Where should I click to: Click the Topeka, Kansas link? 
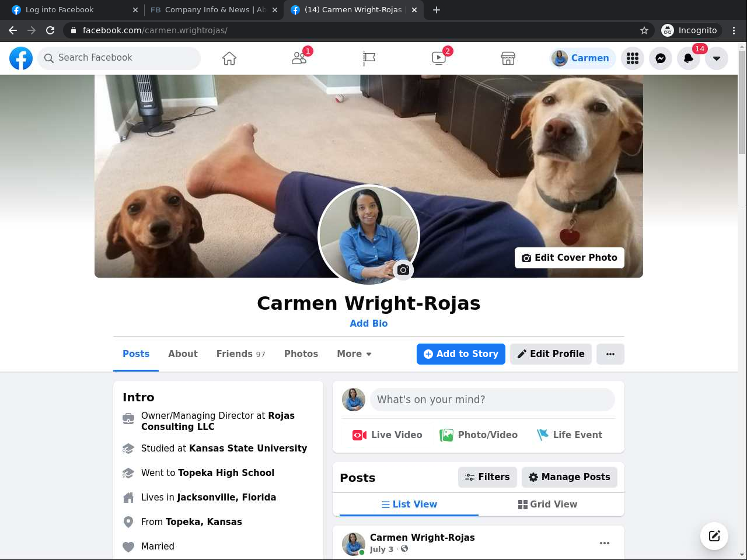coord(204,522)
